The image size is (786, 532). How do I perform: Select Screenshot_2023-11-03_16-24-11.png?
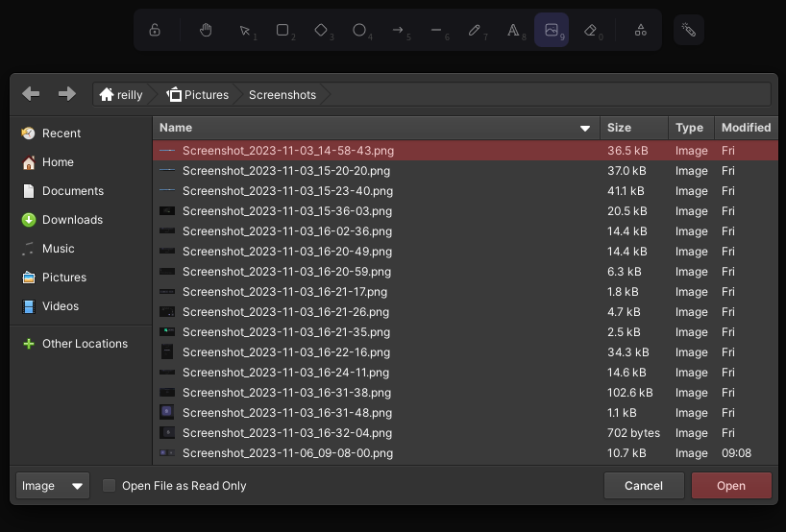click(x=465, y=373)
